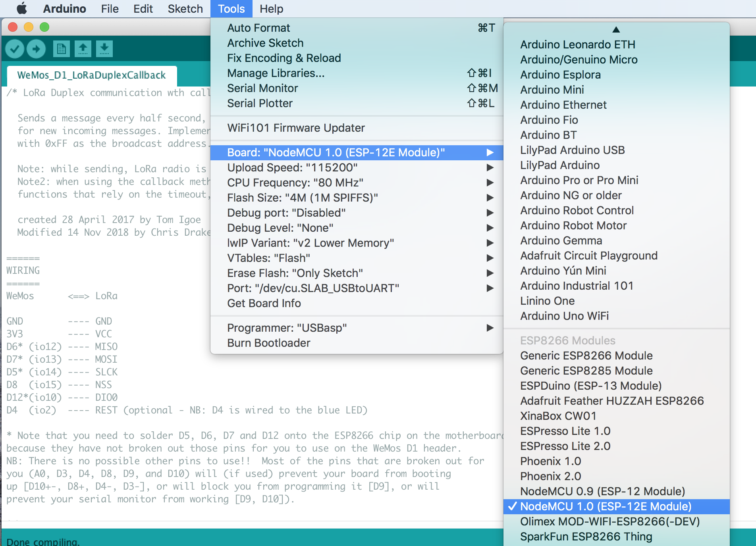Select ESPresso Lite 1.0 board
This screenshot has width=756, height=546.
click(617, 431)
